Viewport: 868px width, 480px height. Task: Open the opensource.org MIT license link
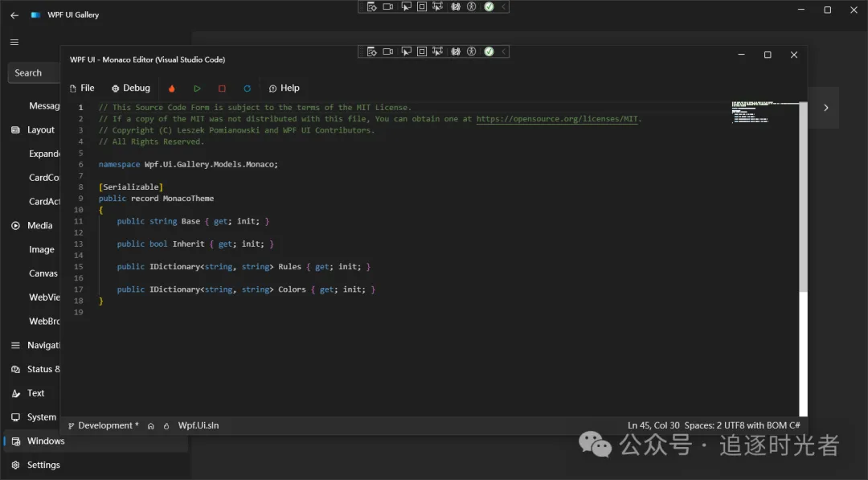pos(558,118)
